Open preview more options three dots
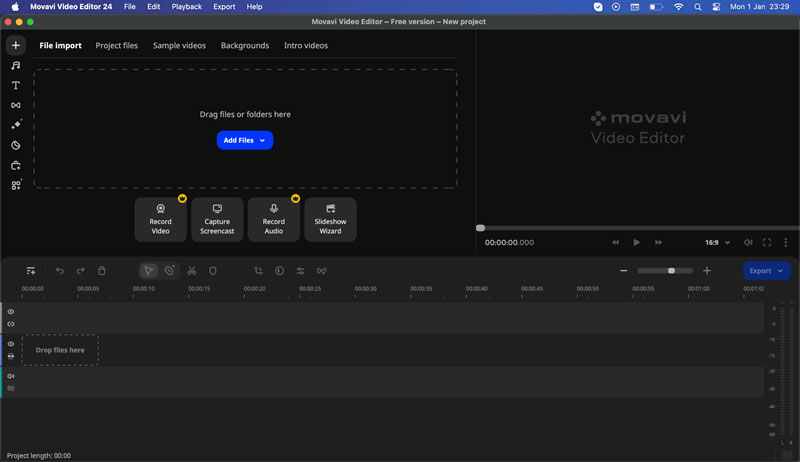Screen dimensions: 800x462 [x=786, y=243]
